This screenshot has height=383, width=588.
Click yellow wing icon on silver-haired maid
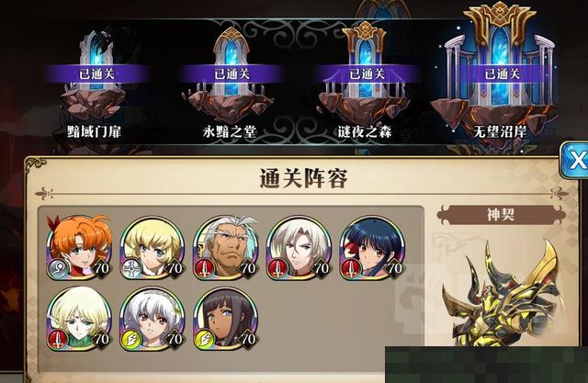point(132,340)
